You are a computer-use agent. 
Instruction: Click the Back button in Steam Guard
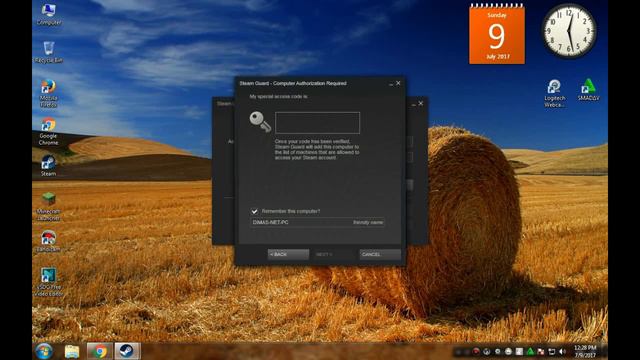pos(288,254)
